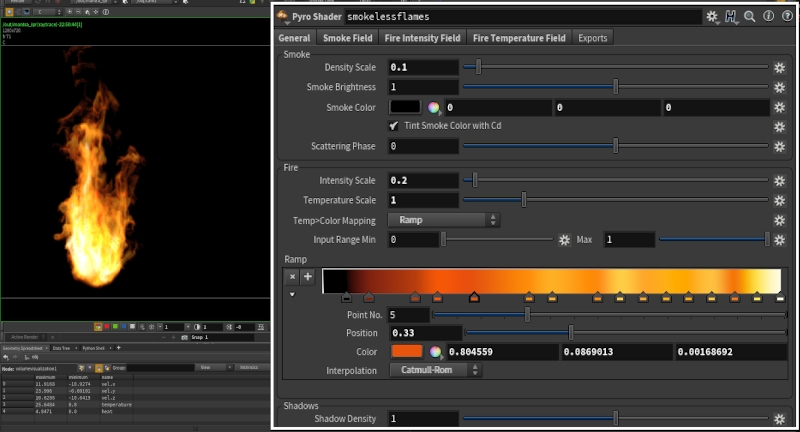This screenshot has height=432, width=800.
Task: Open the Temp>Color Mapping Ramp dropdown
Action: click(x=444, y=220)
